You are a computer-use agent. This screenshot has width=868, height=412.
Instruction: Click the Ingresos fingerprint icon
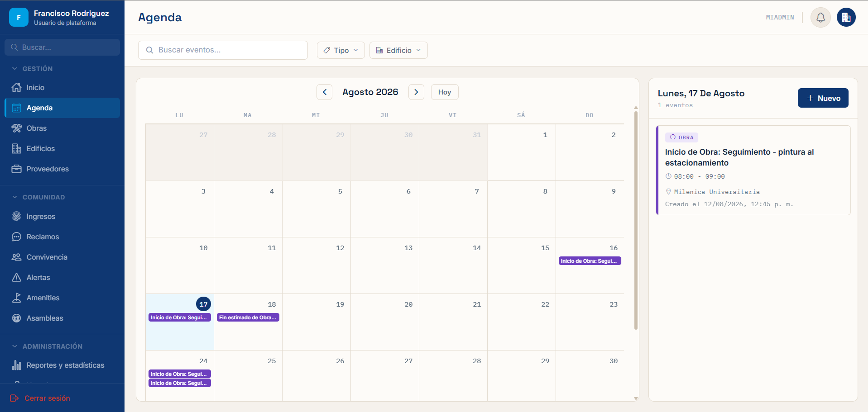[x=17, y=216]
